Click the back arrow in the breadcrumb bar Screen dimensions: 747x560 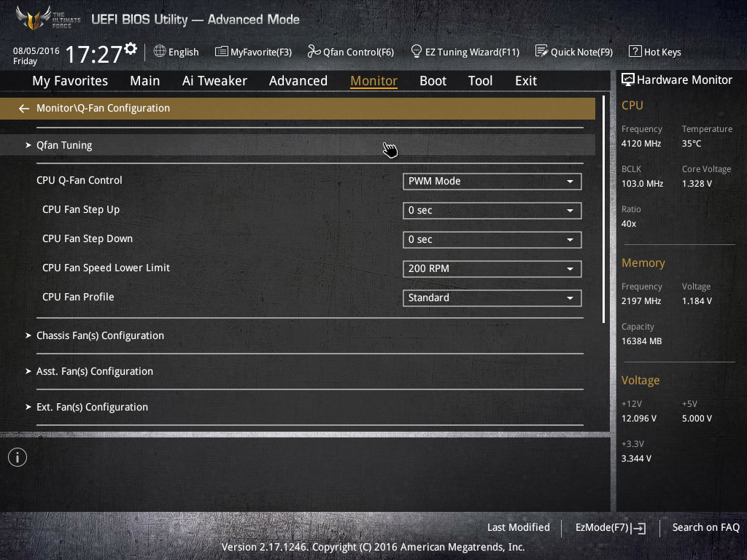tap(24, 109)
